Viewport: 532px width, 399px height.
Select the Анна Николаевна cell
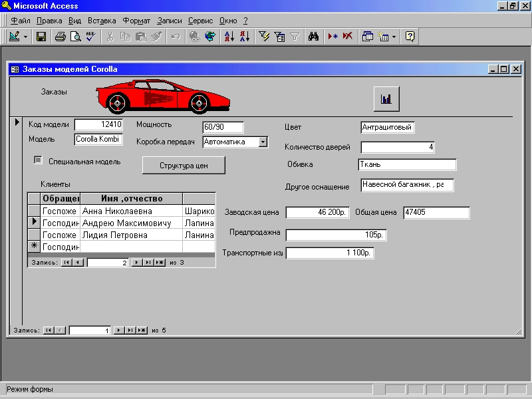131,211
